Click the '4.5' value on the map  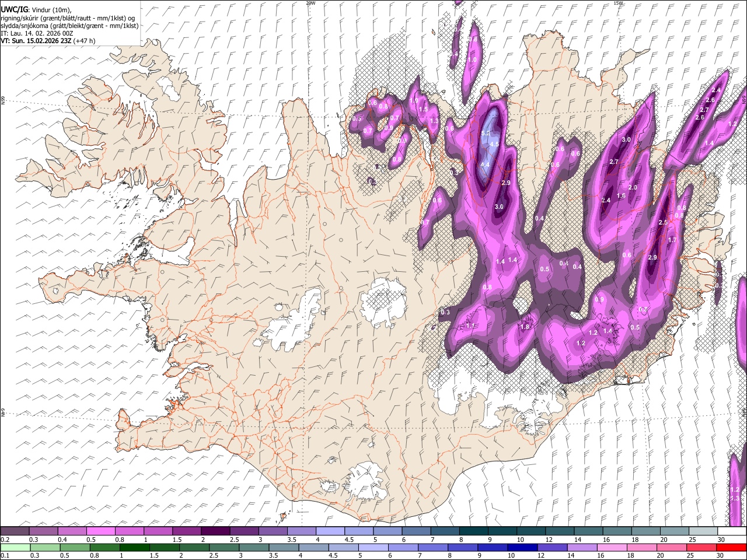coord(494,144)
